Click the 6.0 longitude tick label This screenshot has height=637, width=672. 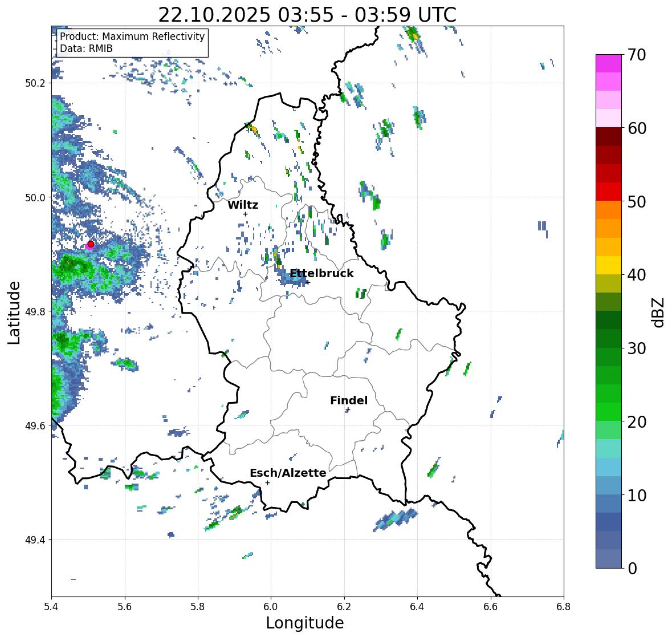point(271,607)
